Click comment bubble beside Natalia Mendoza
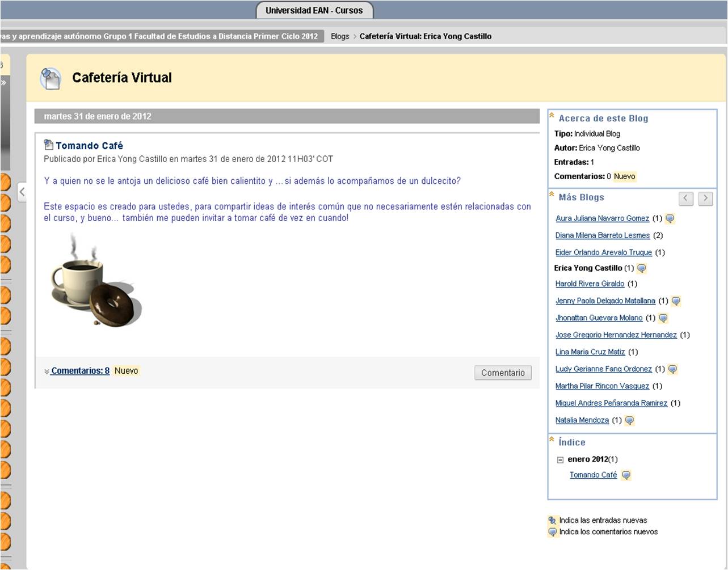The width and height of the screenshot is (728, 570). tap(629, 420)
